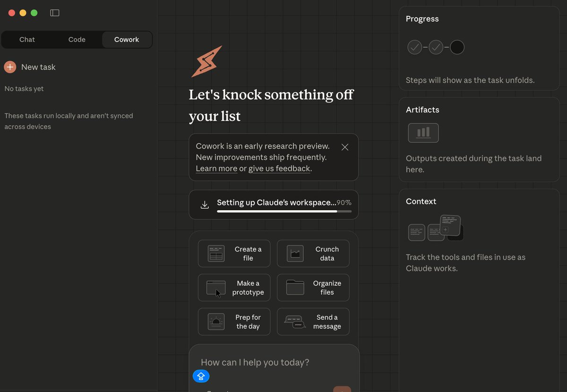Select the Cowork tab
This screenshot has height=392, width=567.
point(127,40)
